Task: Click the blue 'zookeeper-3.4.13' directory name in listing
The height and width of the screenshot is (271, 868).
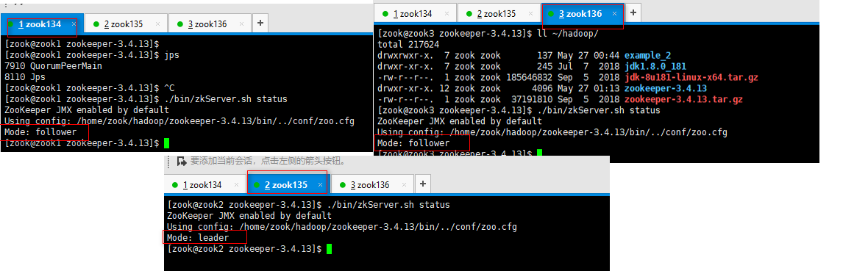Action: click(666, 88)
